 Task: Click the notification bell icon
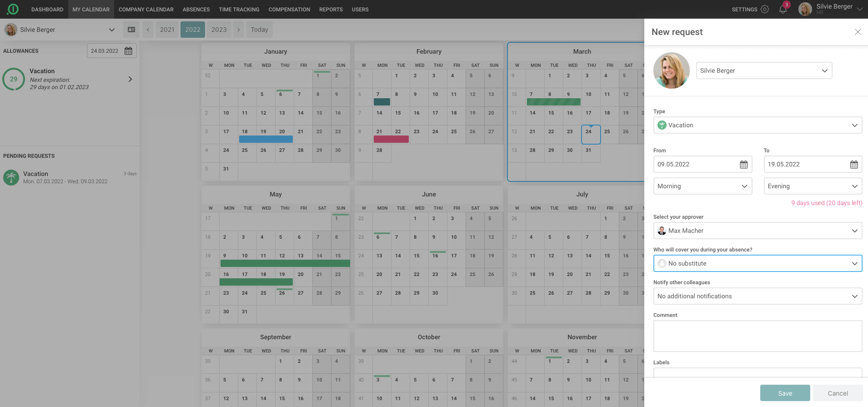click(x=783, y=10)
